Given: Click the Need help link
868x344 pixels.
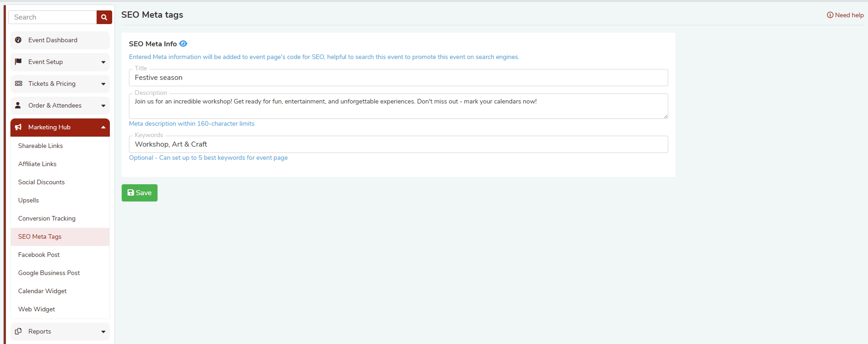Looking at the screenshot, I should tap(845, 15).
